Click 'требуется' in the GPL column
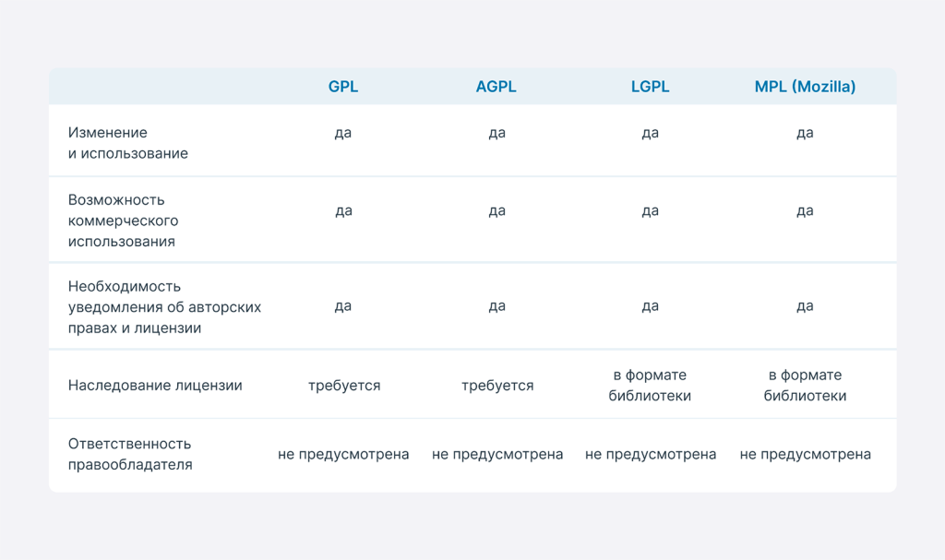The width and height of the screenshot is (945, 560). 343,386
